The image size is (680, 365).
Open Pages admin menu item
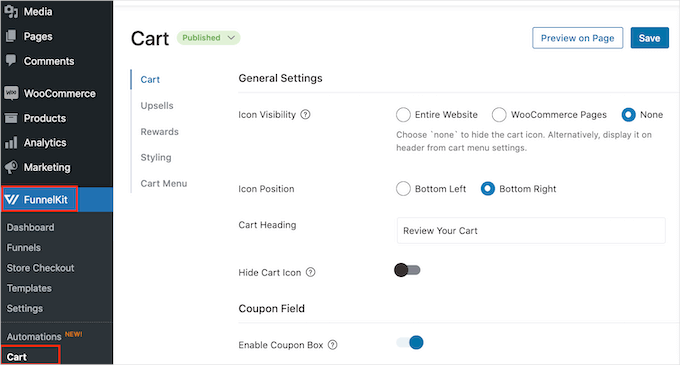click(x=38, y=36)
